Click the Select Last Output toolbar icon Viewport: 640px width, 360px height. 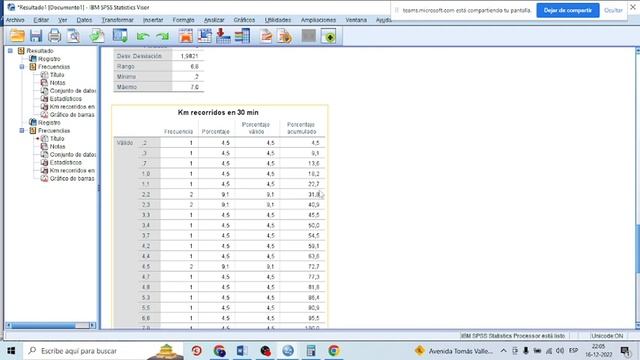point(266,36)
